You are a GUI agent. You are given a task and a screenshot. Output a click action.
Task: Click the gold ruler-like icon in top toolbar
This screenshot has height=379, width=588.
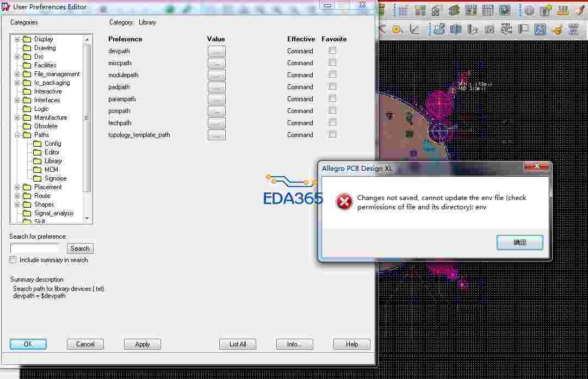click(x=563, y=11)
